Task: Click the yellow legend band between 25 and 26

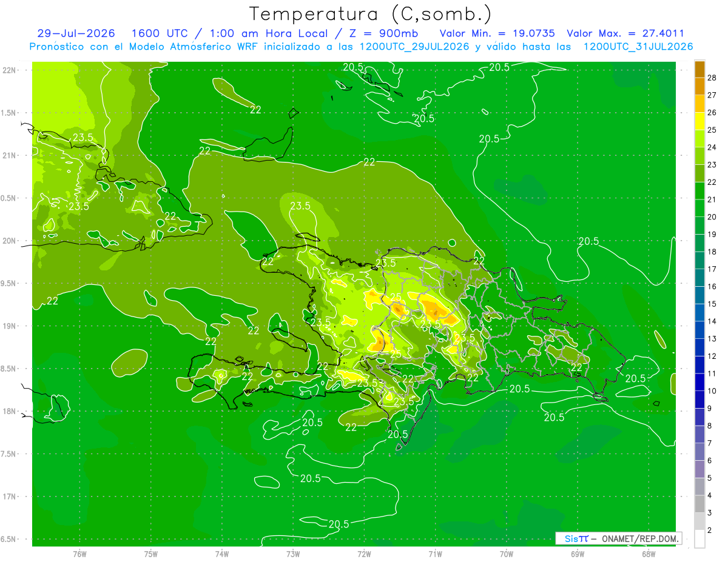Action: coord(699,121)
